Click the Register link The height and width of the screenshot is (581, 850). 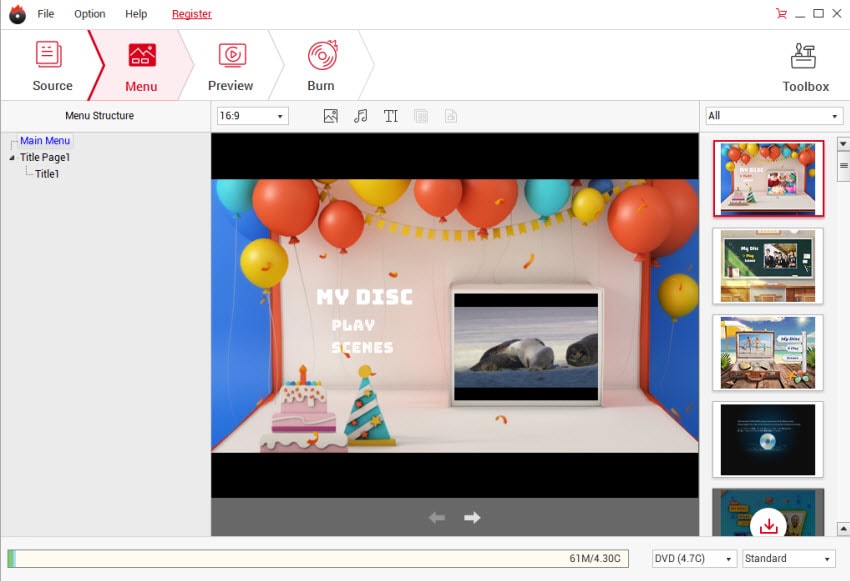(x=191, y=13)
